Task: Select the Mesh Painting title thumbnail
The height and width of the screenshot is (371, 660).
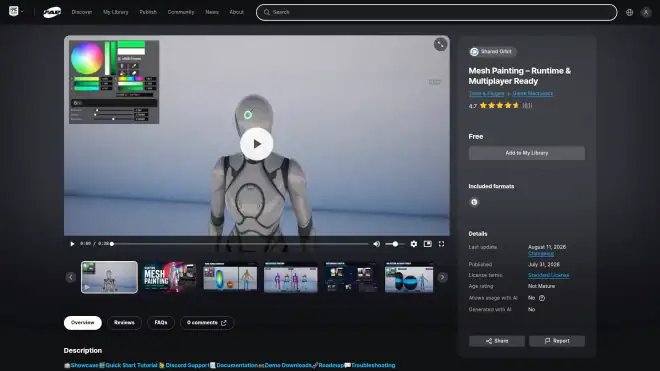Action: coord(170,277)
